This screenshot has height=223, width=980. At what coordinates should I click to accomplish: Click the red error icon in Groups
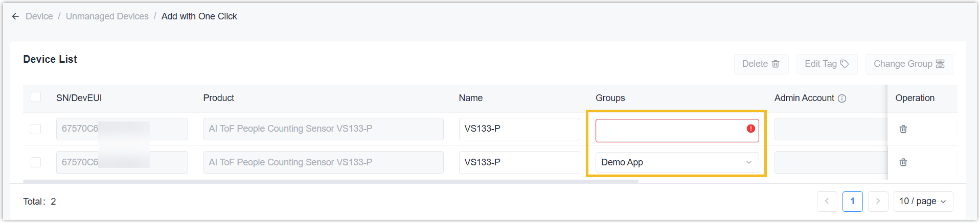point(750,129)
